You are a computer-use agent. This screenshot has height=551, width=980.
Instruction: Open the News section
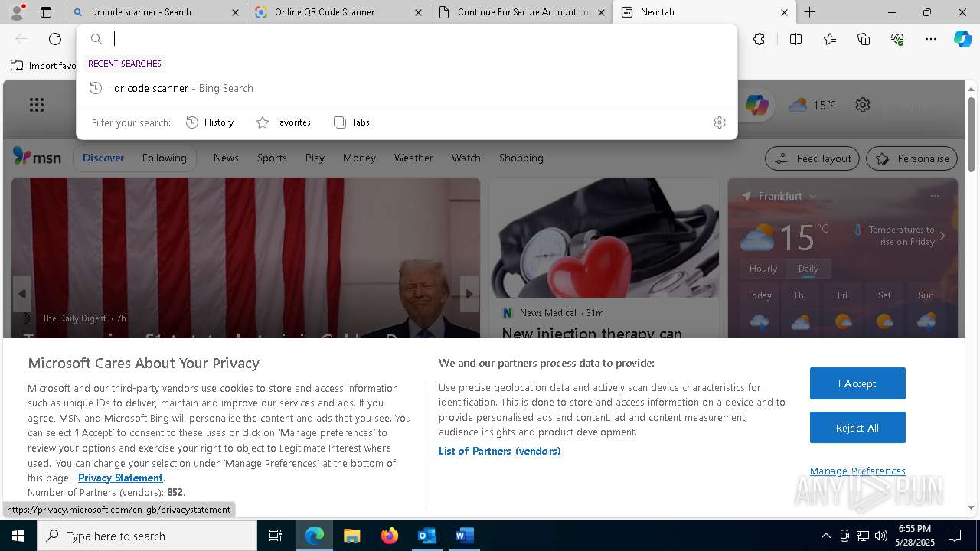[226, 158]
